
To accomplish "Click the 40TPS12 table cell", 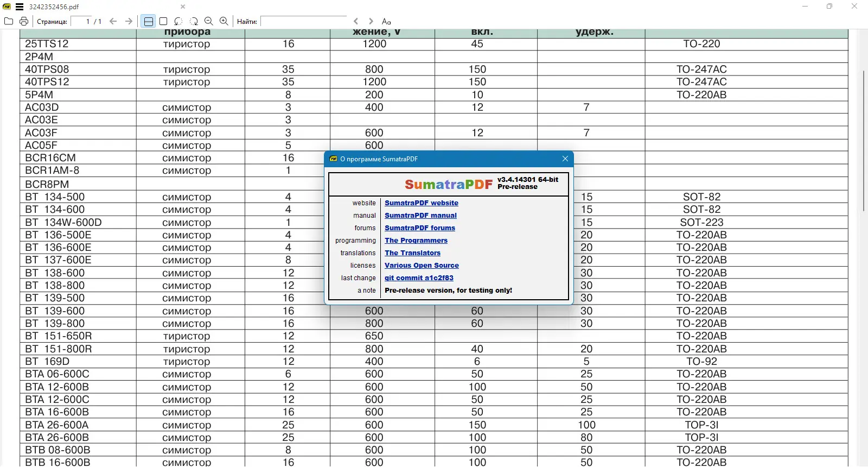I will (x=78, y=82).
